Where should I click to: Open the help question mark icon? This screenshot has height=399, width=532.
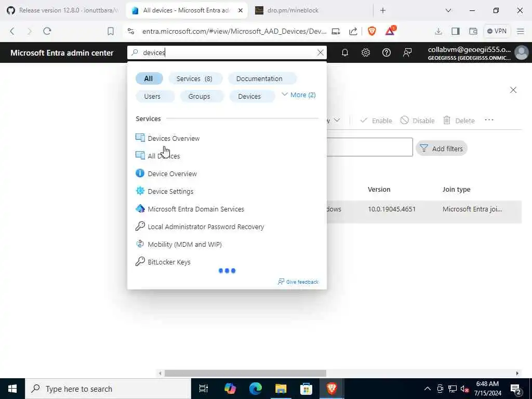(386, 52)
